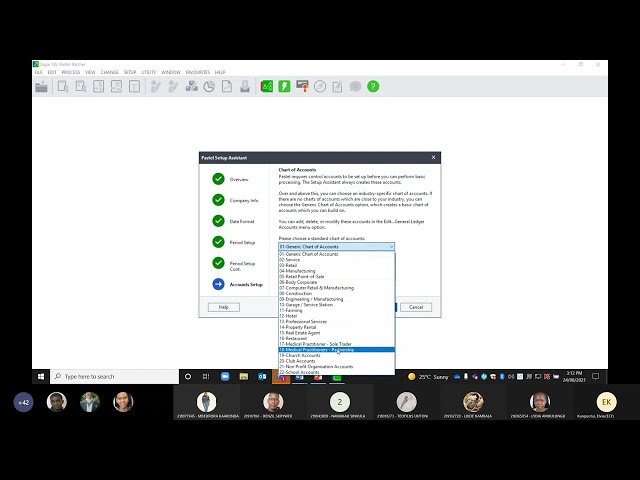Click the green question mark help icon
Image resolution: width=640 pixels, height=480 pixels.
(x=373, y=87)
